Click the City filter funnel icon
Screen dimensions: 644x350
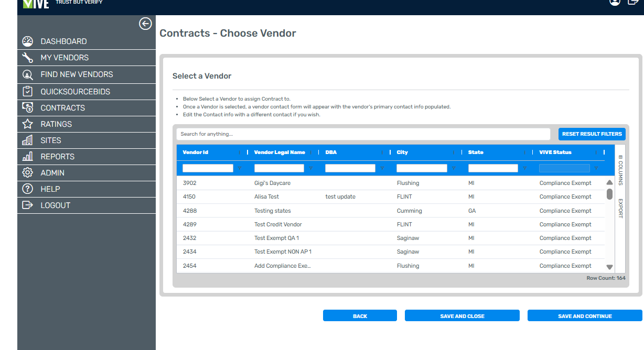(454, 168)
